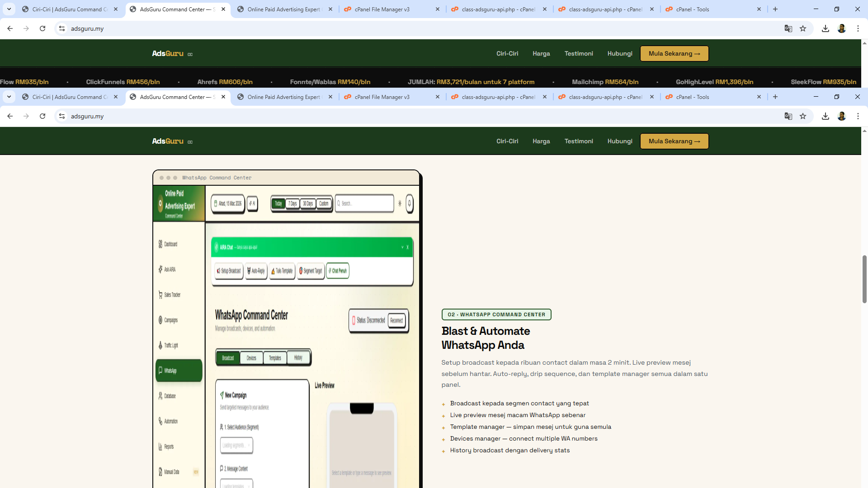Image resolution: width=868 pixels, height=488 pixels.
Task: Open the Harga menu item
Action: click(x=541, y=141)
